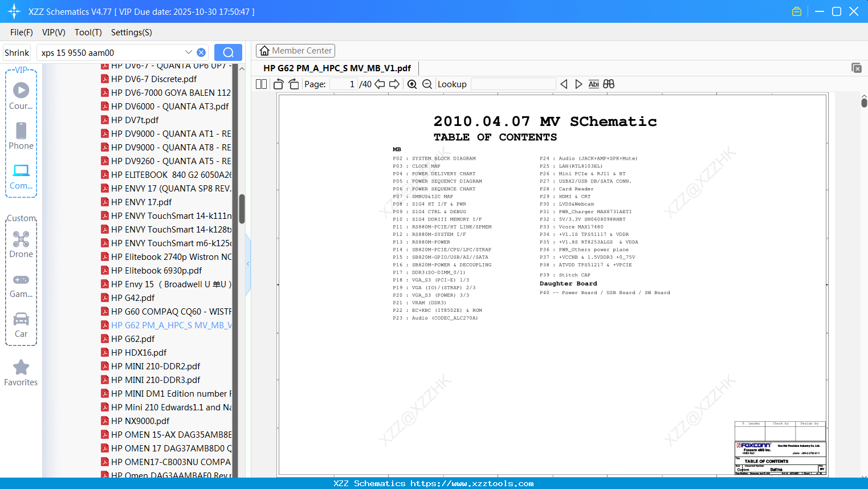The image size is (868, 489).
Task: Go to next page arrow
Action: 394,84
